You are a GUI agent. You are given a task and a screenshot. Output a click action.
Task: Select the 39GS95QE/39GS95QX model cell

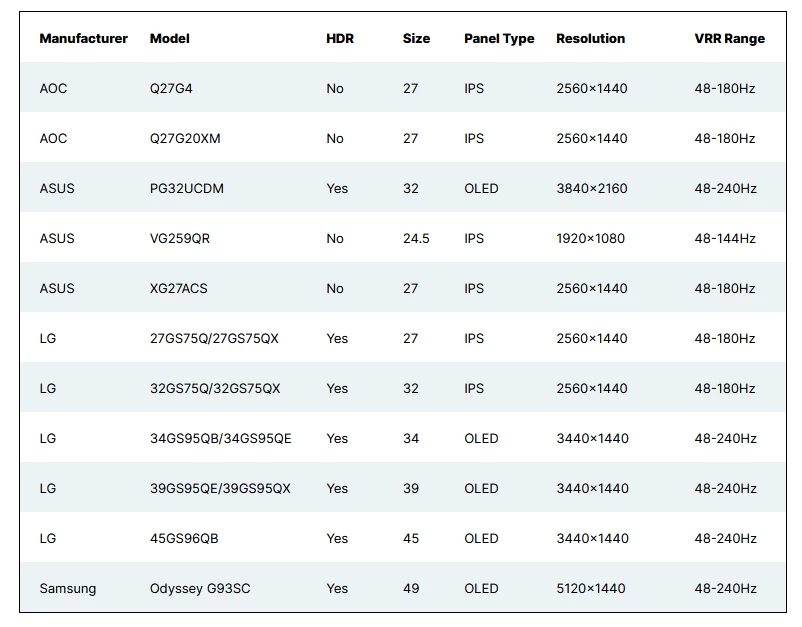point(220,489)
